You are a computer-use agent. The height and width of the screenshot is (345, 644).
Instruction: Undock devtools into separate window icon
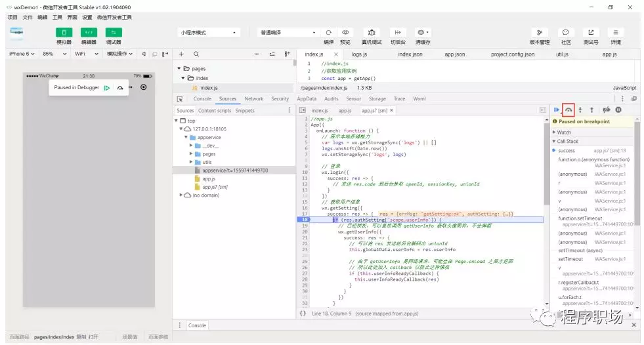click(x=633, y=99)
